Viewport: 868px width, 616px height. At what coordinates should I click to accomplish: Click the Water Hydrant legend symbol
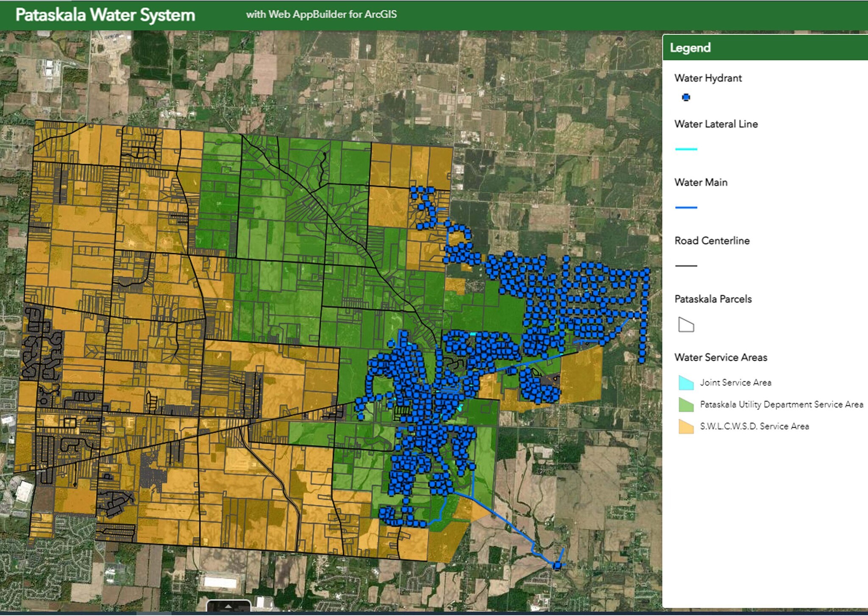[686, 98]
